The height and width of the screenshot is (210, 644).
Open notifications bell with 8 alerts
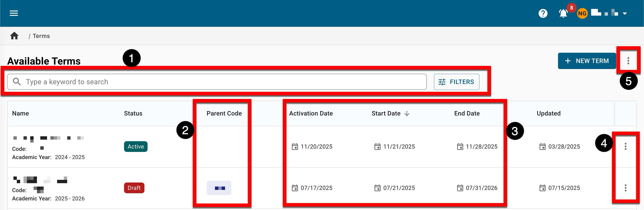point(563,13)
